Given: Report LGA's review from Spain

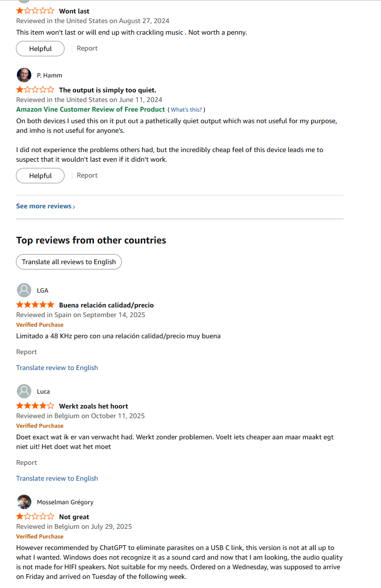Looking at the screenshot, I should [26, 352].
